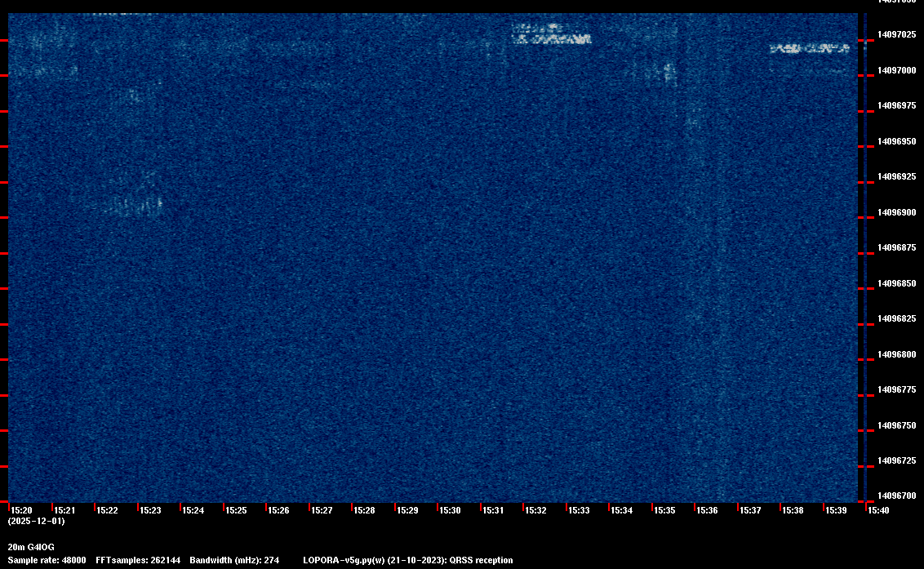Image resolution: width=924 pixels, height=569 pixels.
Task: Click the 14096975 frequency label
Action: click(x=897, y=105)
